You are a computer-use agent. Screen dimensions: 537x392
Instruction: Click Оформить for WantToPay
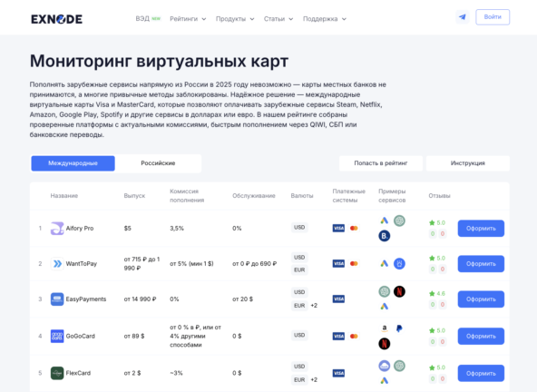click(481, 264)
